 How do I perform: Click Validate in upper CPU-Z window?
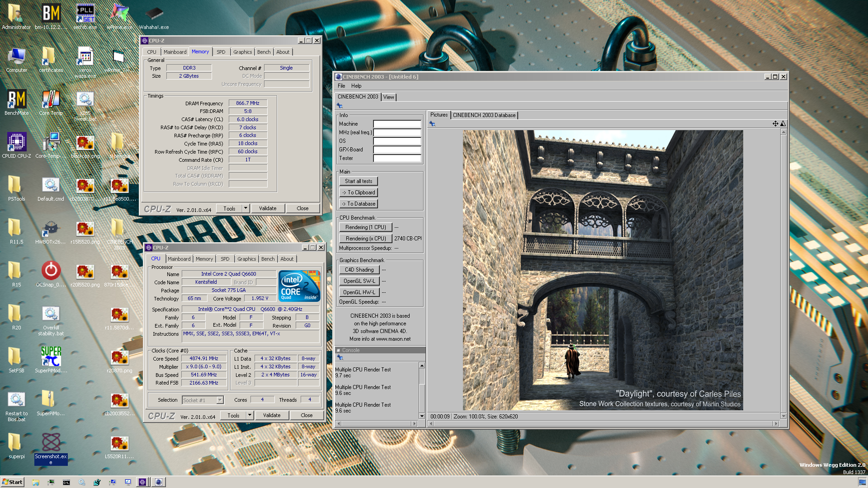click(268, 208)
